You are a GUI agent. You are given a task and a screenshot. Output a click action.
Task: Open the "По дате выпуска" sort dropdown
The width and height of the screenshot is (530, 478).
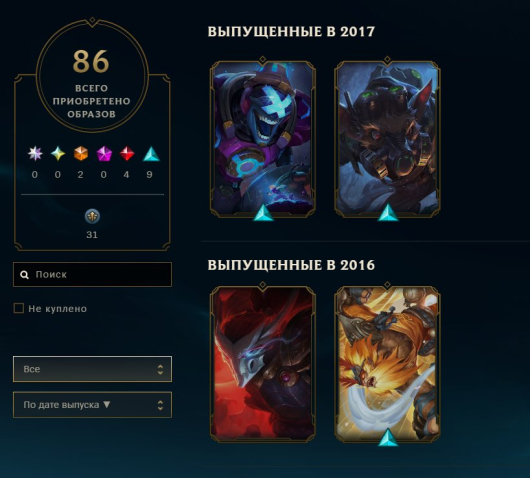click(92, 405)
